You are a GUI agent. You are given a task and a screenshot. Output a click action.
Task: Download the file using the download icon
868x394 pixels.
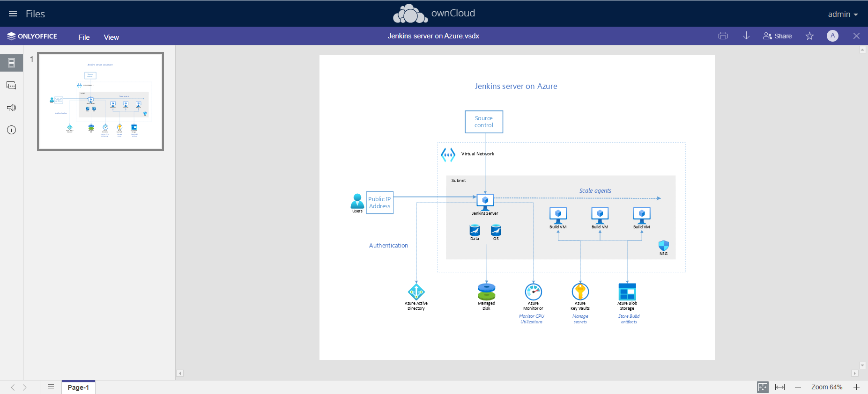pyautogui.click(x=747, y=36)
